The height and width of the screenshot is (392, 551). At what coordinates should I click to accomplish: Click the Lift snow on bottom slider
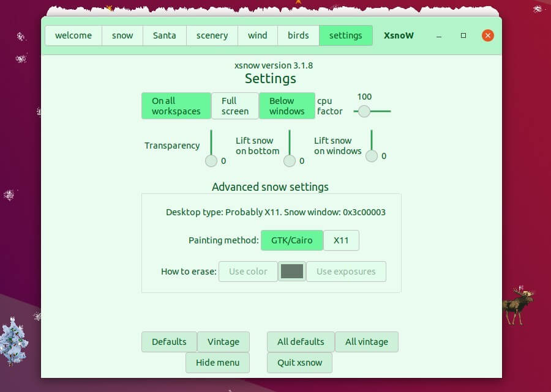290,160
